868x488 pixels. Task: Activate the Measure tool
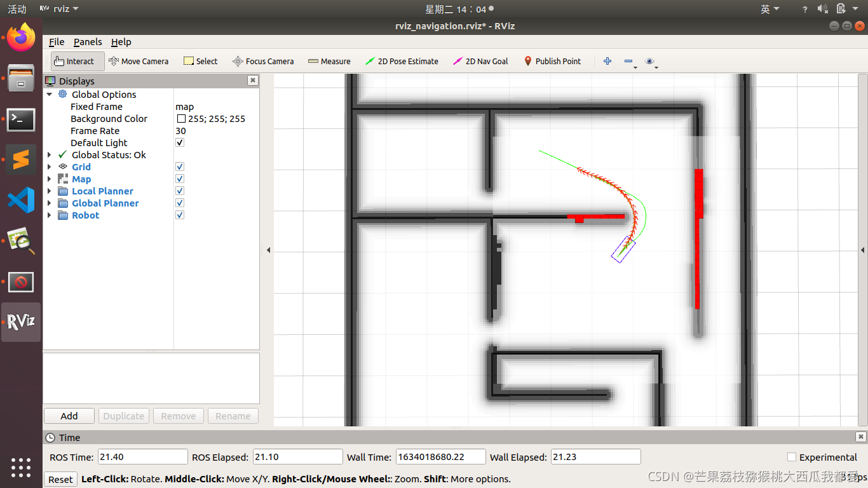[x=329, y=61]
